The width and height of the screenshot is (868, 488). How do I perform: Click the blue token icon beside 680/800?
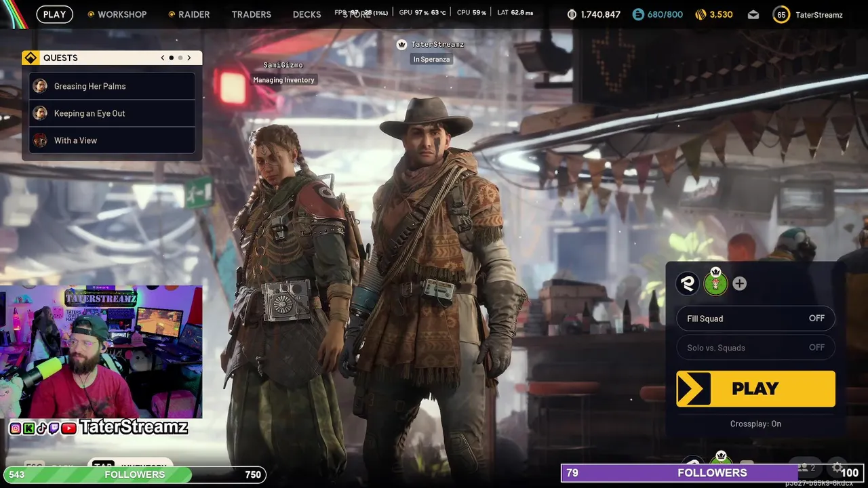tap(638, 14)
